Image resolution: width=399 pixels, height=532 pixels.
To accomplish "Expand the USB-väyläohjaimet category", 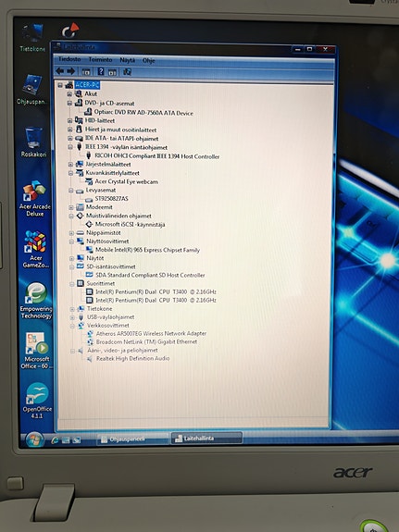I will point(72,317).
